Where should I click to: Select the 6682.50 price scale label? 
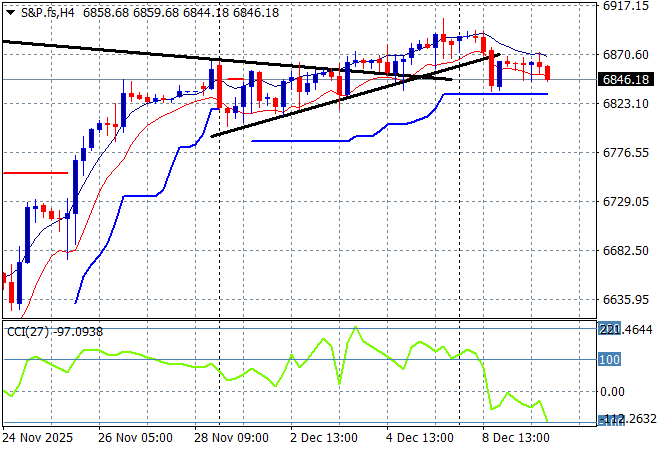tap(625, 250)
